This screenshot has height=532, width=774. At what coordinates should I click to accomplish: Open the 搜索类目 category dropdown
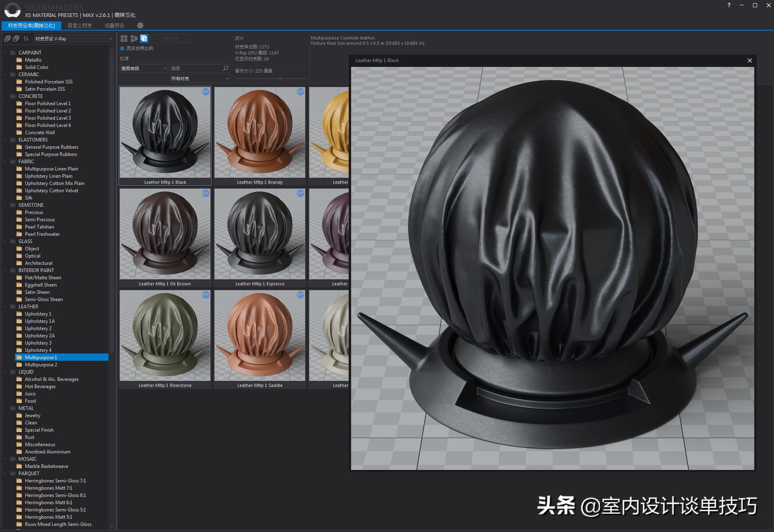tap(143, 69)
